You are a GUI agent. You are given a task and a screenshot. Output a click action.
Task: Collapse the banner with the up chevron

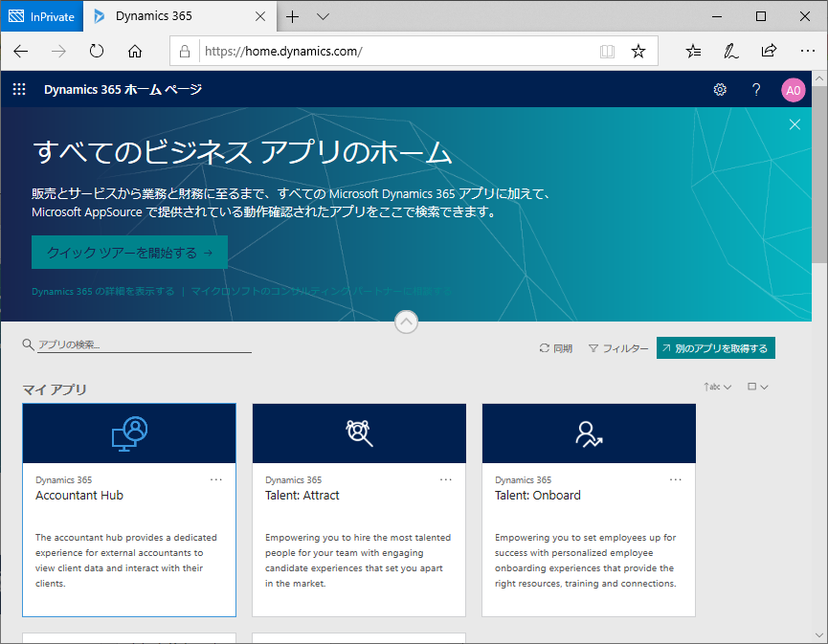click(406, 322)
